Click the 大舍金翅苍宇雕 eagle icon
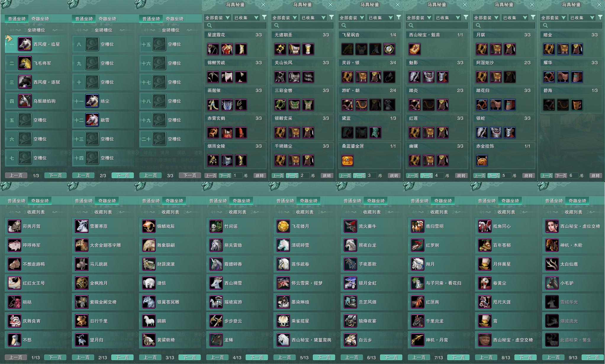The height and width of the screenshot is (364, 605). click(81, 245)
